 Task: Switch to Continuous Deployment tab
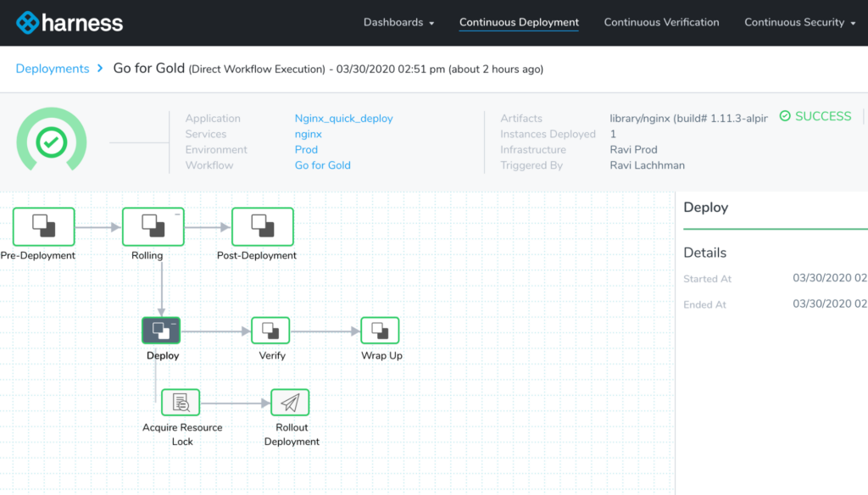pos(520,23)
